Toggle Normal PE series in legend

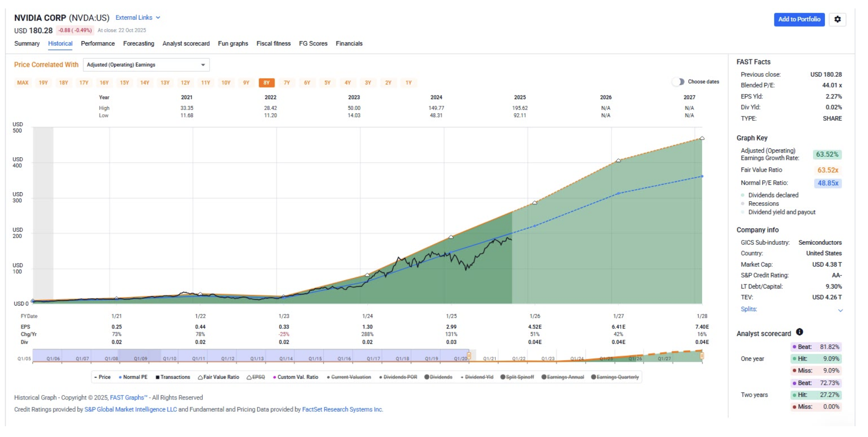133,377
